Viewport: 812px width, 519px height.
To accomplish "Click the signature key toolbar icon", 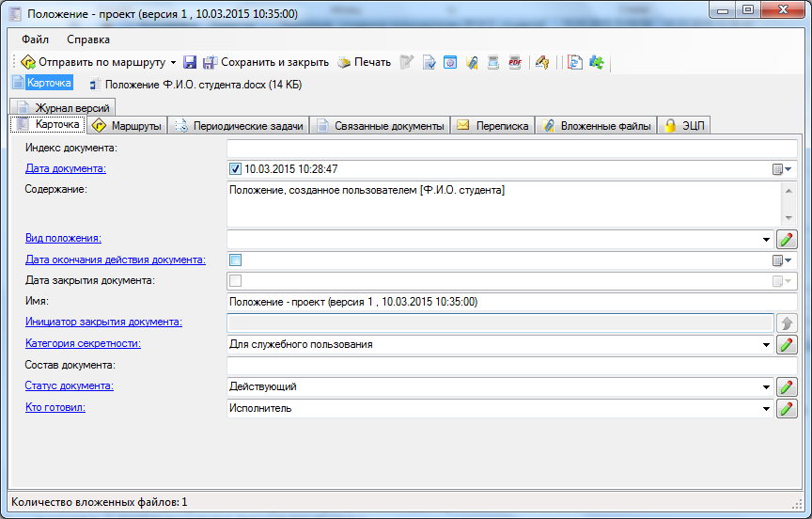I will [x=541, y=62].
